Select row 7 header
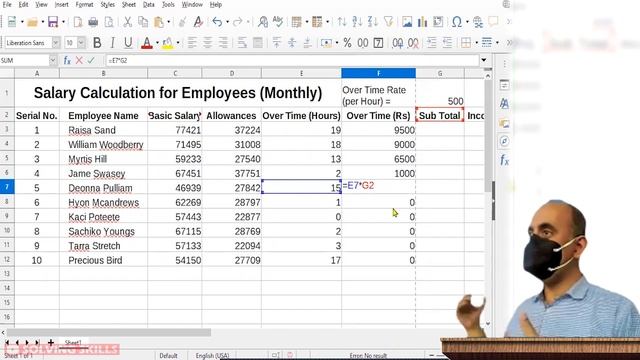640x360 pixels. 7,187
